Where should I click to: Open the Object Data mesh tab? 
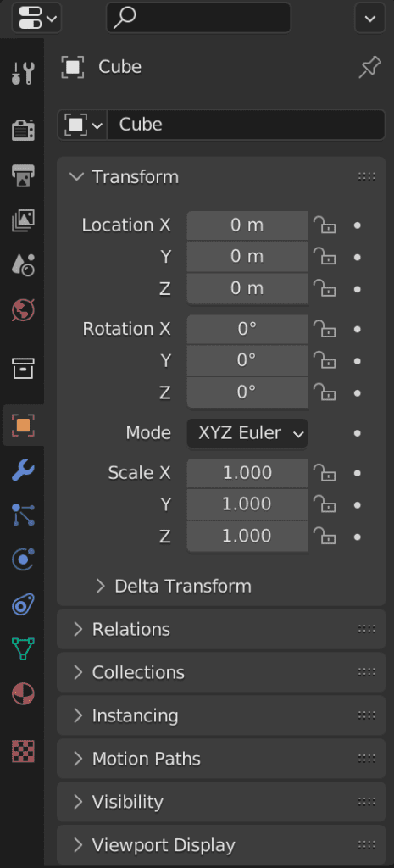coord(23,648)
